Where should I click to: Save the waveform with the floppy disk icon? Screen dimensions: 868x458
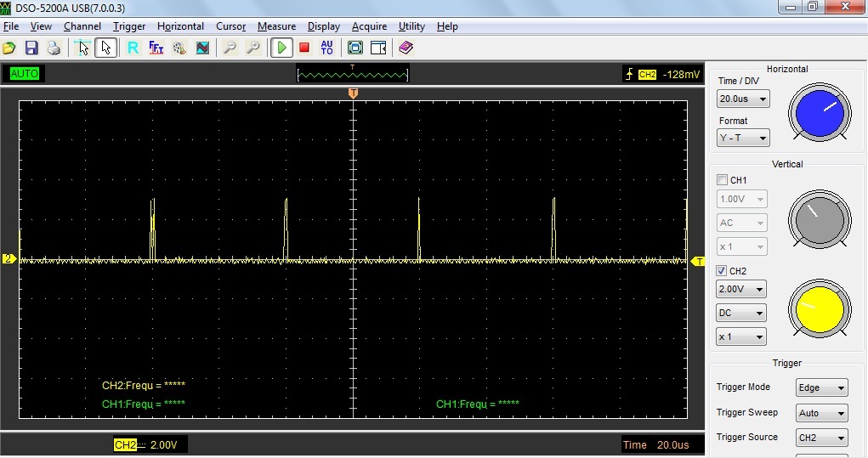tap(31, 48)
